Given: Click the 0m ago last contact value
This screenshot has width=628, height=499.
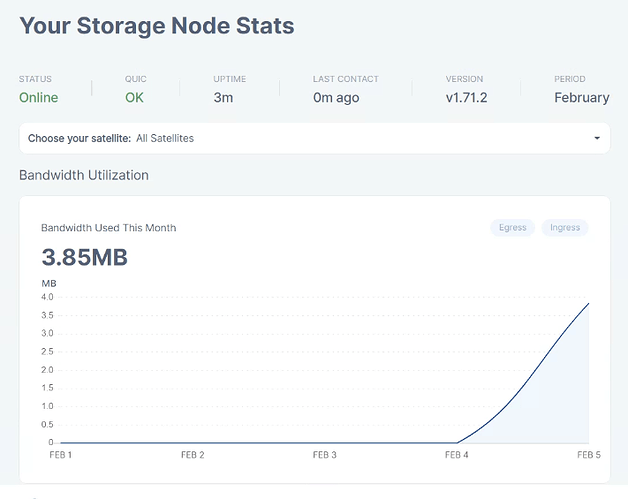Looking at the screenshot, I should pos(336,98).
